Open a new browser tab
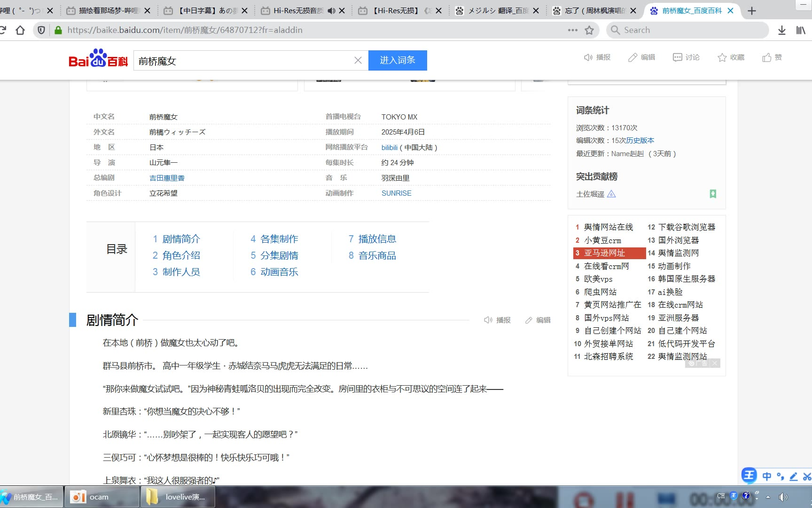Screen dimensions: 812x508 (x=752, y=10)
